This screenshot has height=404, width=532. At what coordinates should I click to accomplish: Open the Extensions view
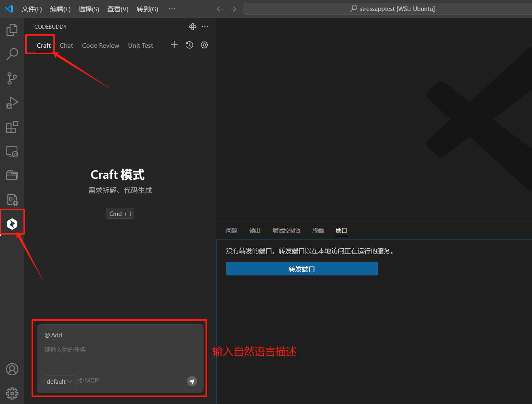[x=12, y=127]
